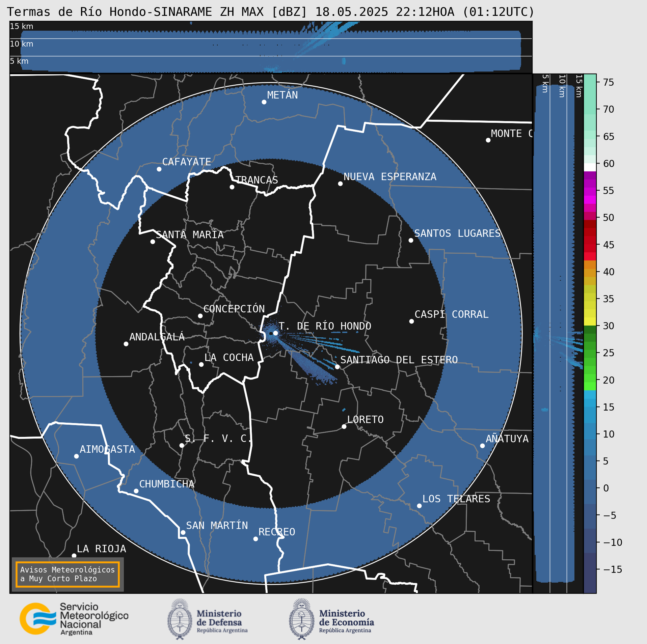
Task: Select the MONTE Q city marker
Action: click(x=488, y=140)
